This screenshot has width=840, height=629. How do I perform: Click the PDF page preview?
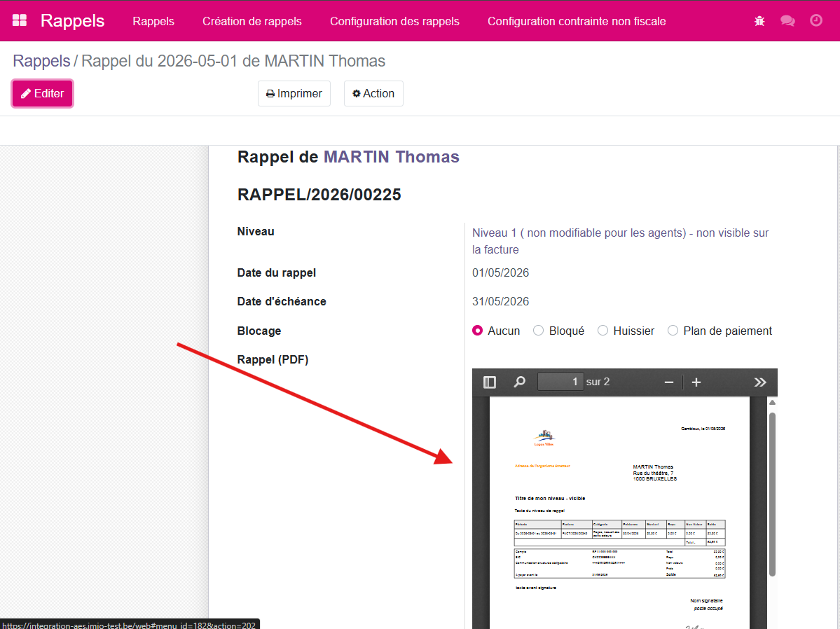tap(619, 513)
